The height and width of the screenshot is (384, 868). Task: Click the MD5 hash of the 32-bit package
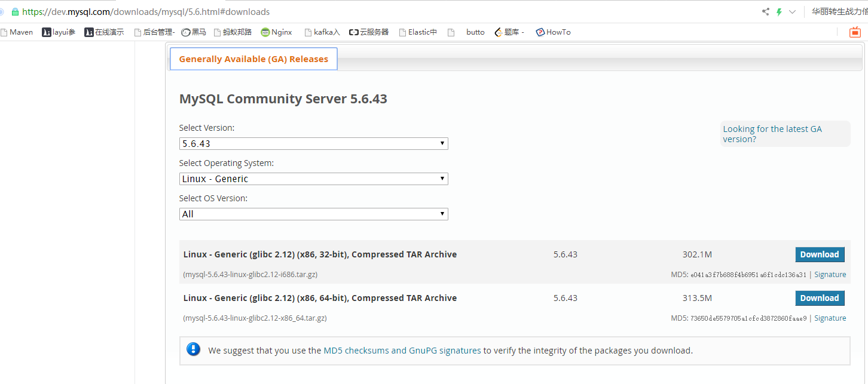pos(748,275)
